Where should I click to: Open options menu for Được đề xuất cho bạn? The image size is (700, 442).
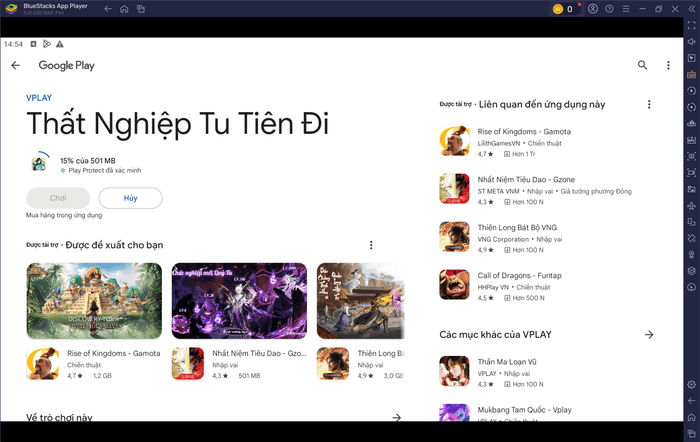point(371,245)
